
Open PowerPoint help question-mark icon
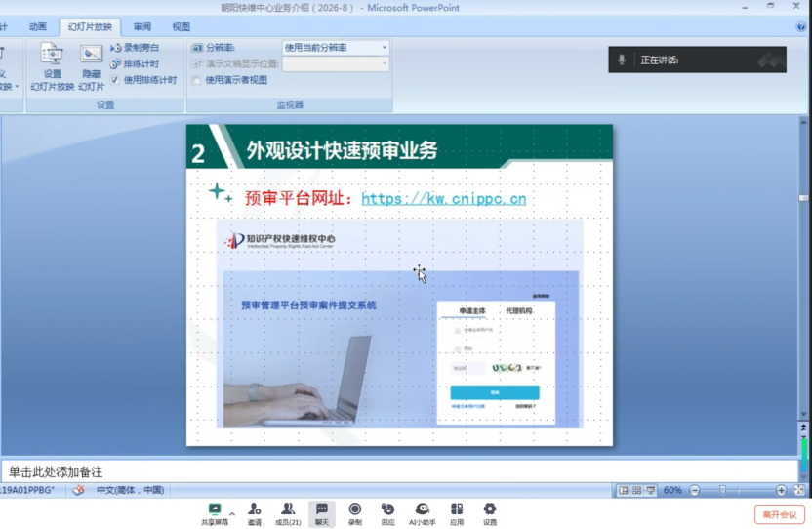tap(800, 27)
